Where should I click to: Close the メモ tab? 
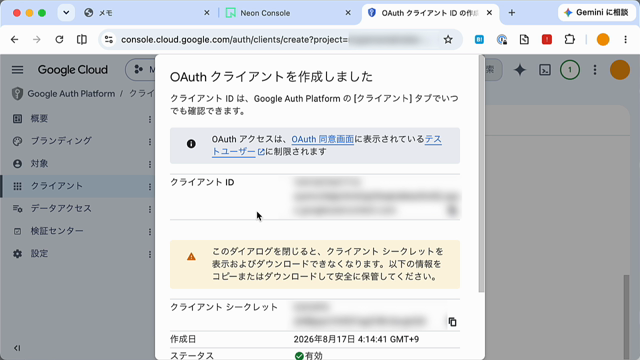pyautogui.click(x=207, y=13)
